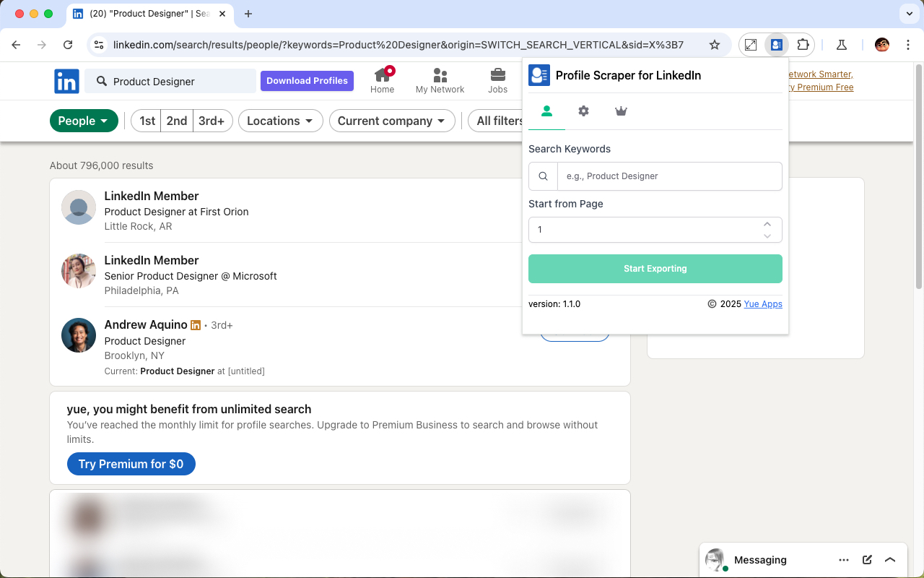Open the Locations filter dropdown
The width and height of the screenshot is (924, 578).
(x=280, y=121)
